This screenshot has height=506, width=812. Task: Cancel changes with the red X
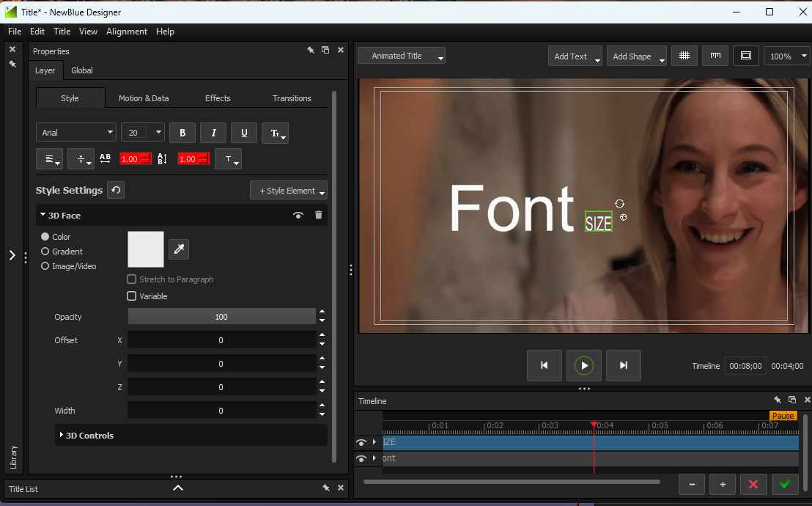pos(753,484)
